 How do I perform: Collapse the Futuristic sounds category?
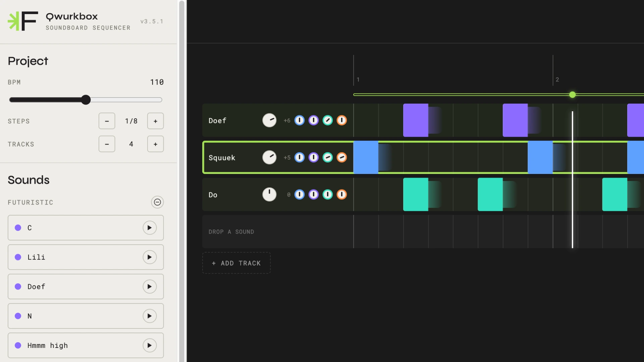click(157, 202)
